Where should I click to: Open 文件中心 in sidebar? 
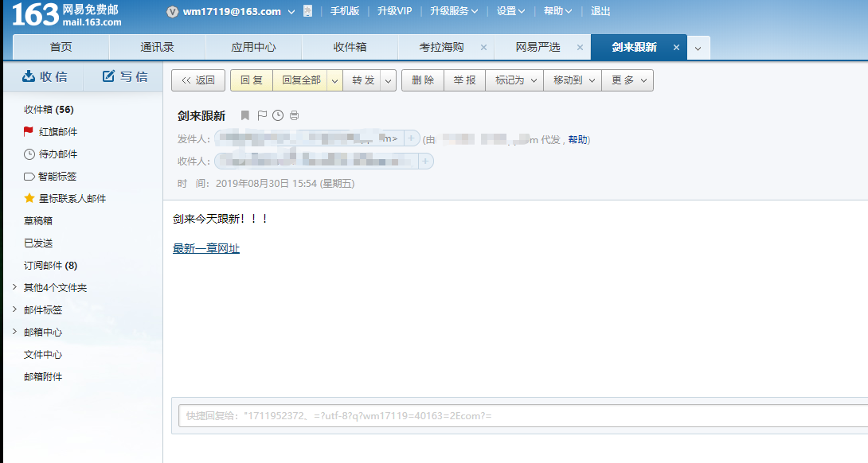43,355
